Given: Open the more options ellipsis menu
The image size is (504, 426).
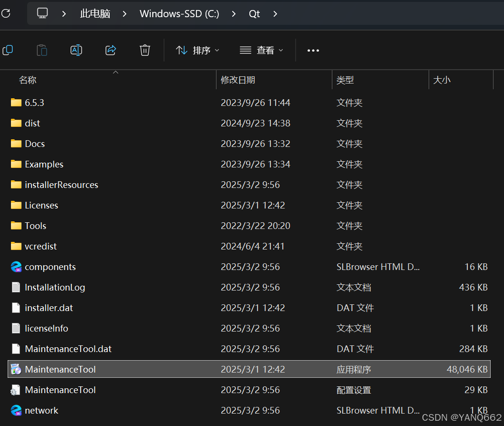Looking at the screenshot, I should coord(313,51).
